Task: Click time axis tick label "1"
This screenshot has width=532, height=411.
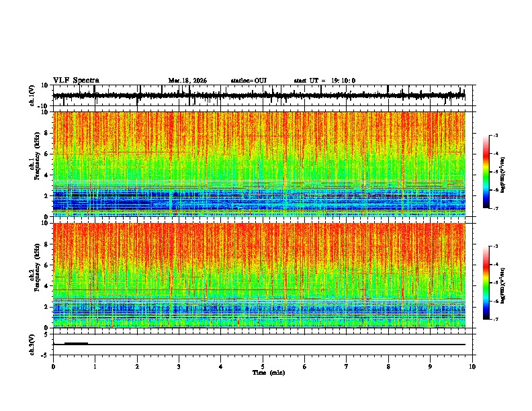Action: tap(95, 367)
